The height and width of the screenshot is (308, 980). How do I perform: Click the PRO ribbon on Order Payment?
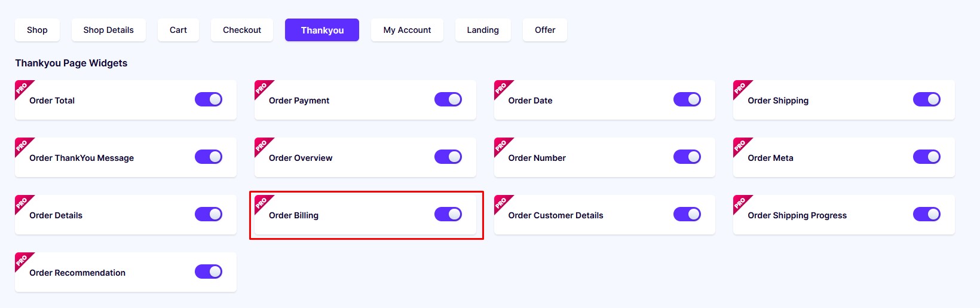262,87
